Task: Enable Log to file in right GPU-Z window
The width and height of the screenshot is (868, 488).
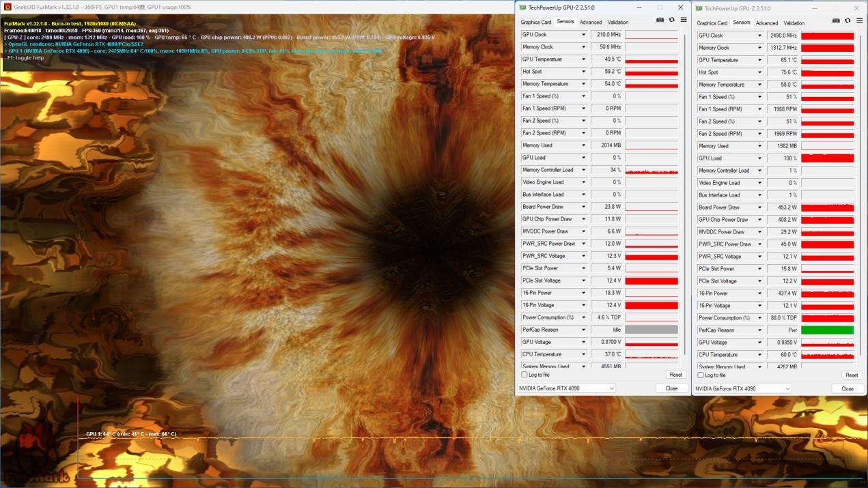Action: tap(701, 375)
